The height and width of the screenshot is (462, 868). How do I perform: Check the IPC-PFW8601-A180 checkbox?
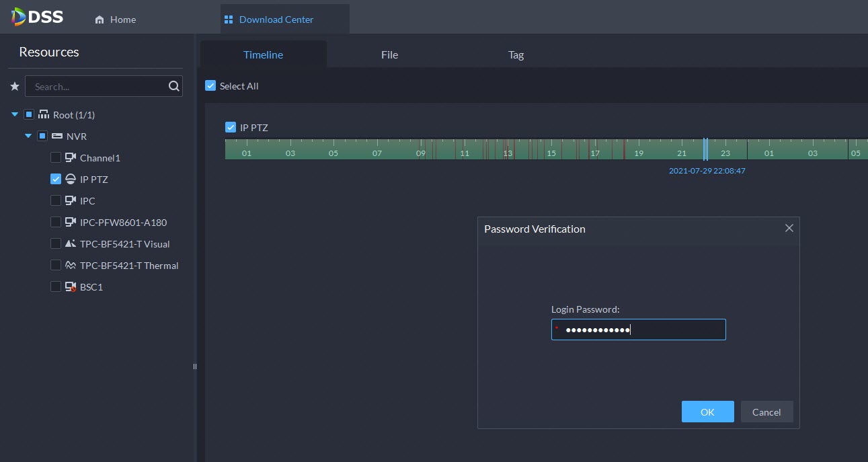(x=56, y=223)
